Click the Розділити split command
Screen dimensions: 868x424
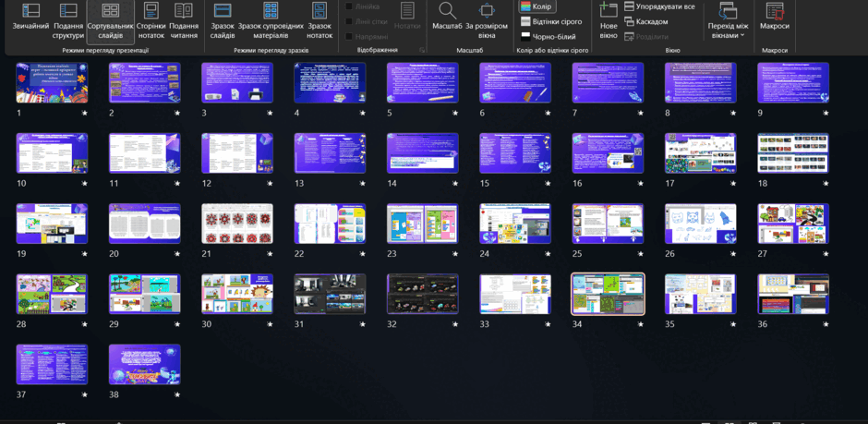click(x=646, y=37)
